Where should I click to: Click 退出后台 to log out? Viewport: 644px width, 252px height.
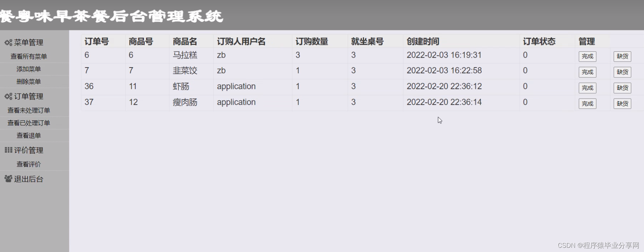click(x=29, y=179)
